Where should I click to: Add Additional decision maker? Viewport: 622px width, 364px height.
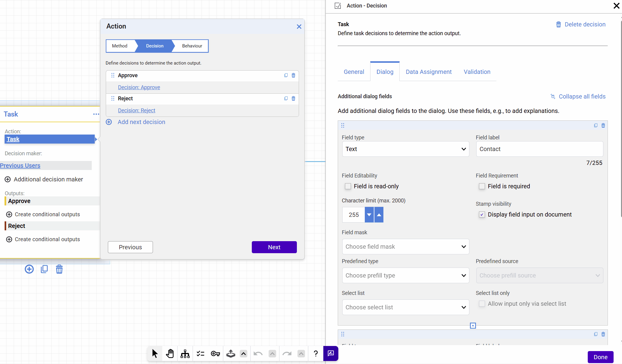[x=44, y=179]
